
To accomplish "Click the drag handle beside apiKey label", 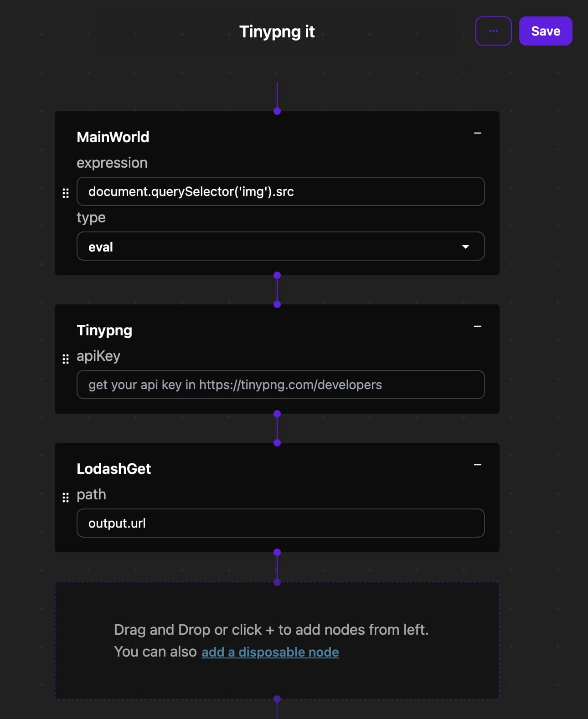I will [66, 359].
